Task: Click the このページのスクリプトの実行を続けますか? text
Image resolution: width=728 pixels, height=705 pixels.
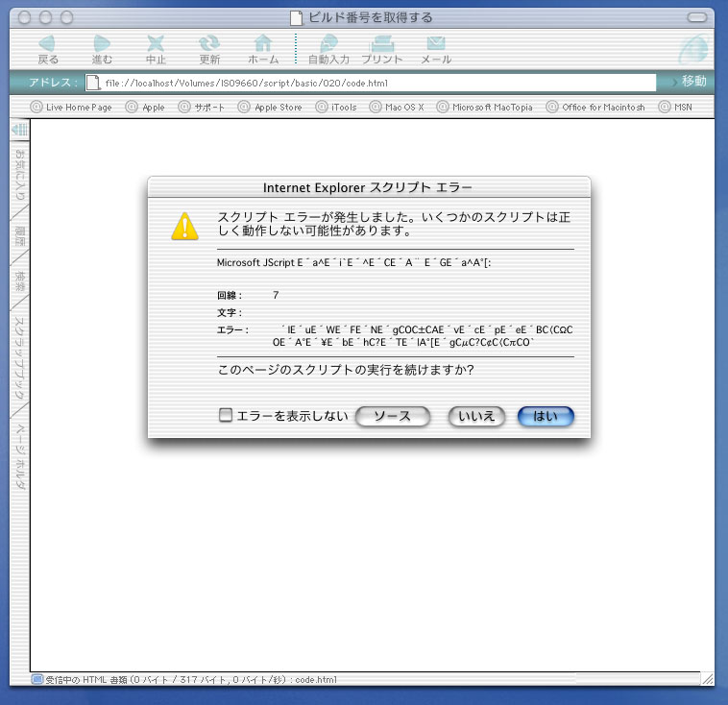Action: pos(346,370)
